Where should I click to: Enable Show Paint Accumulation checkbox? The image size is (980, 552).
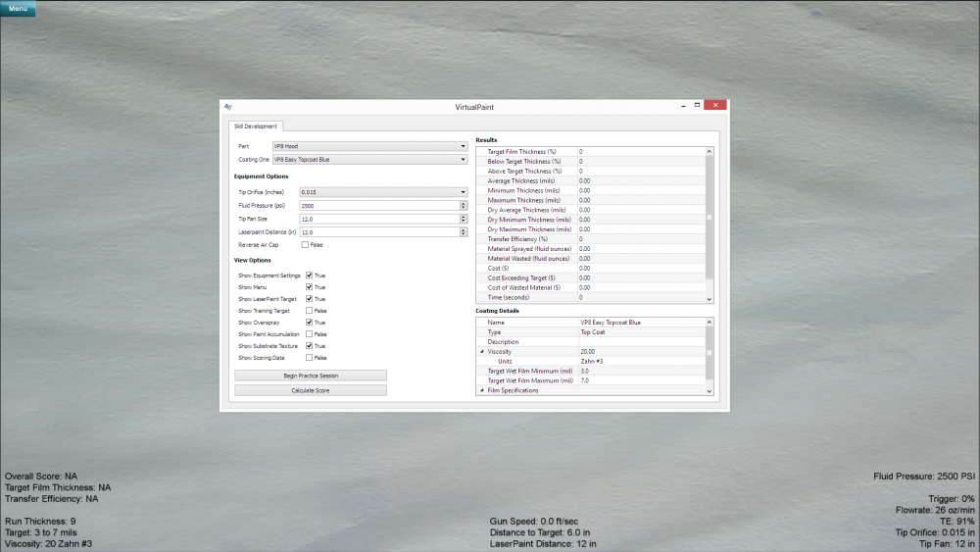pyautogui.click(x=309, y=334)
